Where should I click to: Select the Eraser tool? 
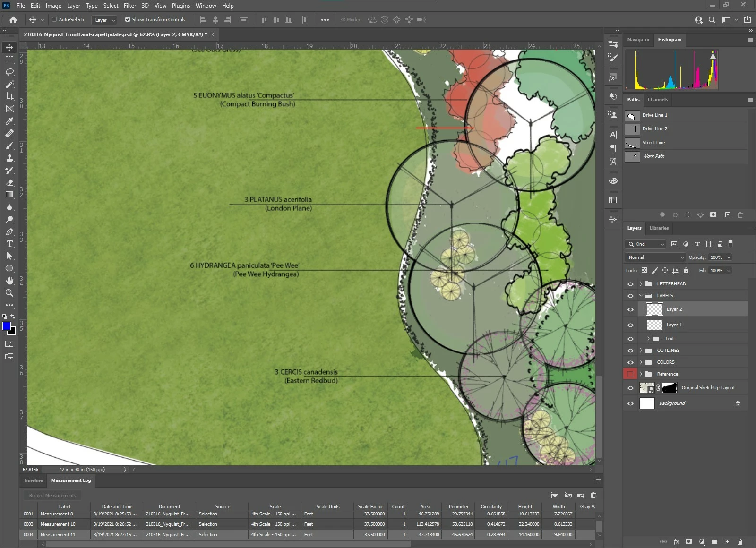[9, 182]
